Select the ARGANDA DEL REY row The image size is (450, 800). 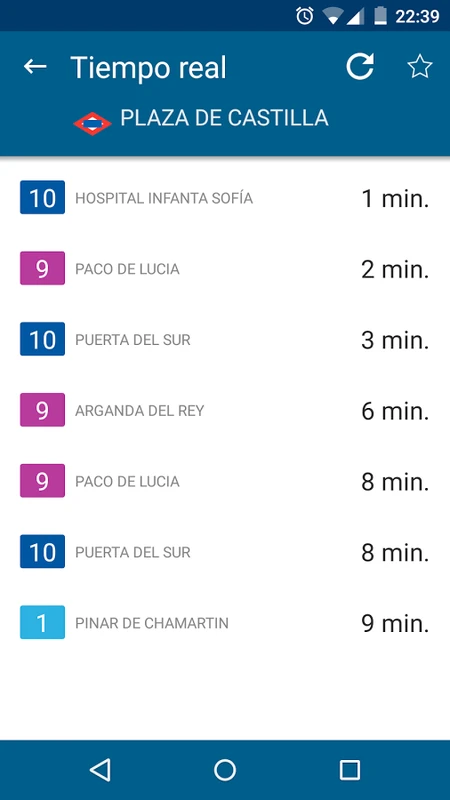225,410
